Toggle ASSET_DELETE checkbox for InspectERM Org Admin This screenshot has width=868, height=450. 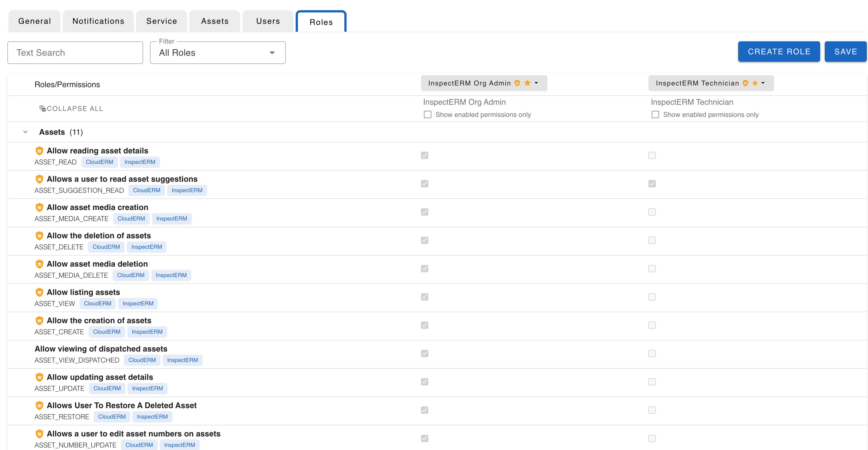click(x=425, y=240)
